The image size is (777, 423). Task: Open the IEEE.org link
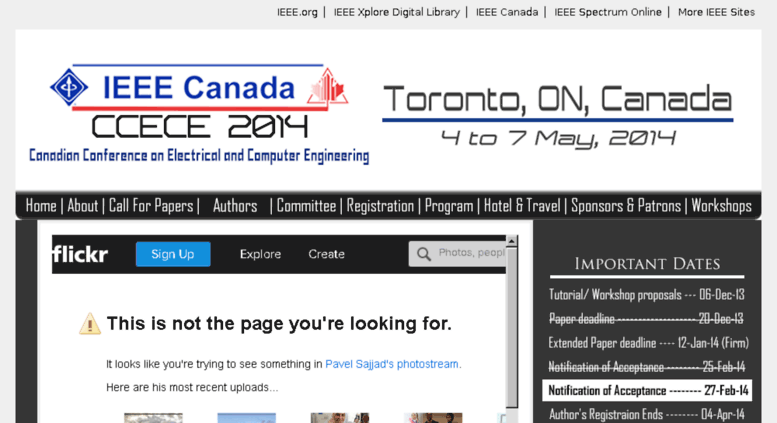pos(297,12)
